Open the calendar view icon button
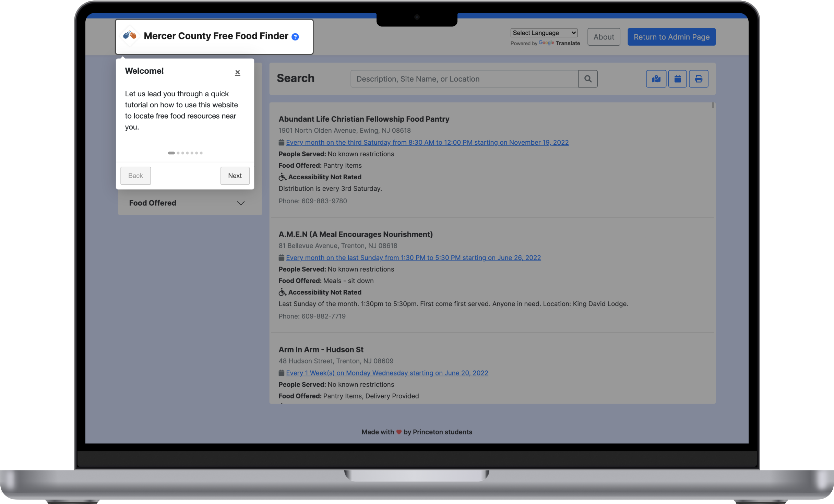This screenshot has height=504, width=834. click(x=677, y=79)
